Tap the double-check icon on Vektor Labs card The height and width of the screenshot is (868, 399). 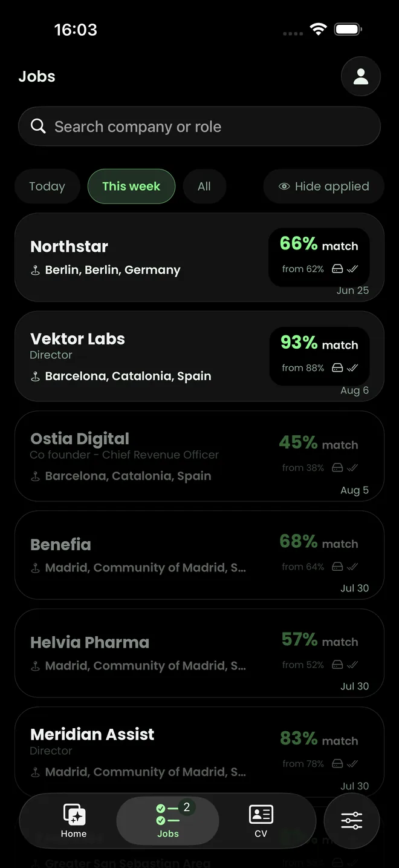[x=353, y=367]
